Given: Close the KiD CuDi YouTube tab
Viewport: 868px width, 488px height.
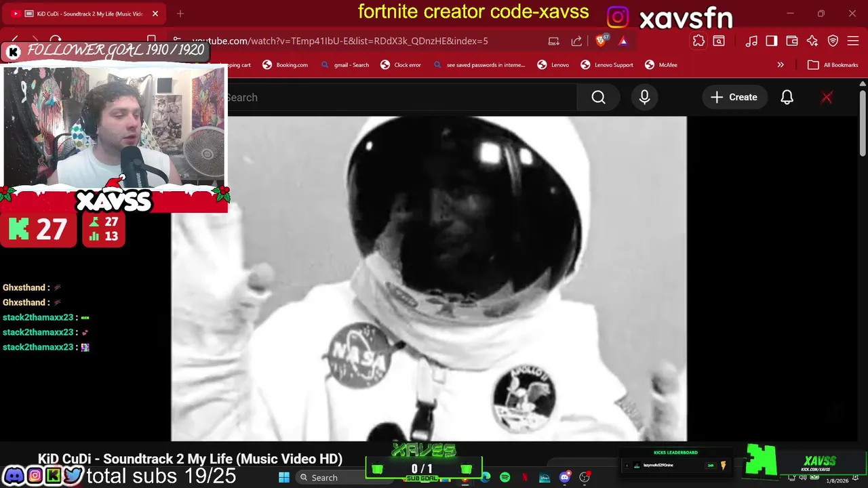Looking at the screenshot, I should tap(155, 14).
